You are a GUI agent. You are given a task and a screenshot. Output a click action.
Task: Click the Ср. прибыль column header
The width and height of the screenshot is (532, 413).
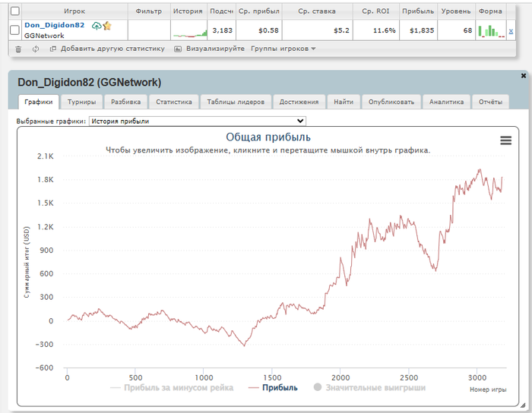(259, 11)
